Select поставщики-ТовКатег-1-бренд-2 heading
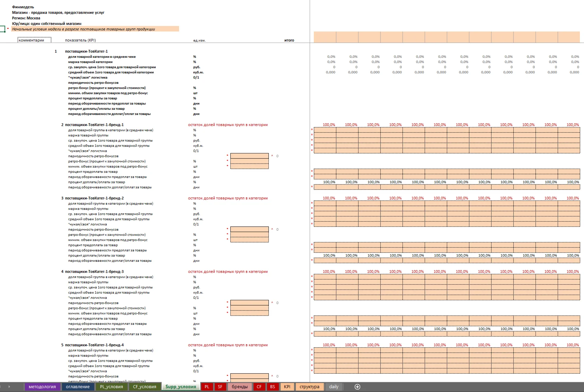The image size is (584, 392). pyautogui.click(x=94, y=198)
